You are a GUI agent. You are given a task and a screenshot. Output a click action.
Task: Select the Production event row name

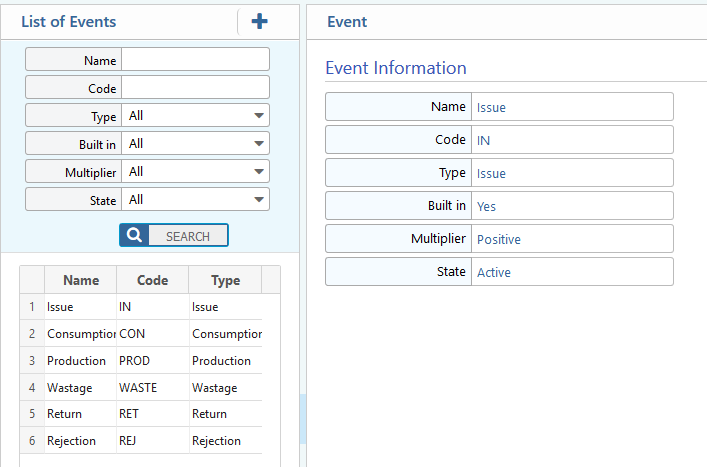pyautogui.click(x=76, y=361)
